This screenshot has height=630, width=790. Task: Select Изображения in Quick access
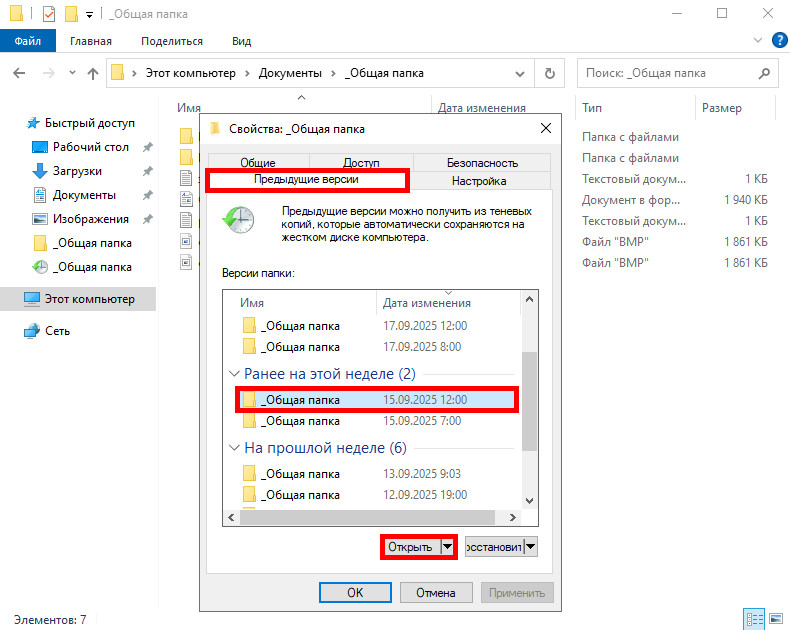point(90,219)
